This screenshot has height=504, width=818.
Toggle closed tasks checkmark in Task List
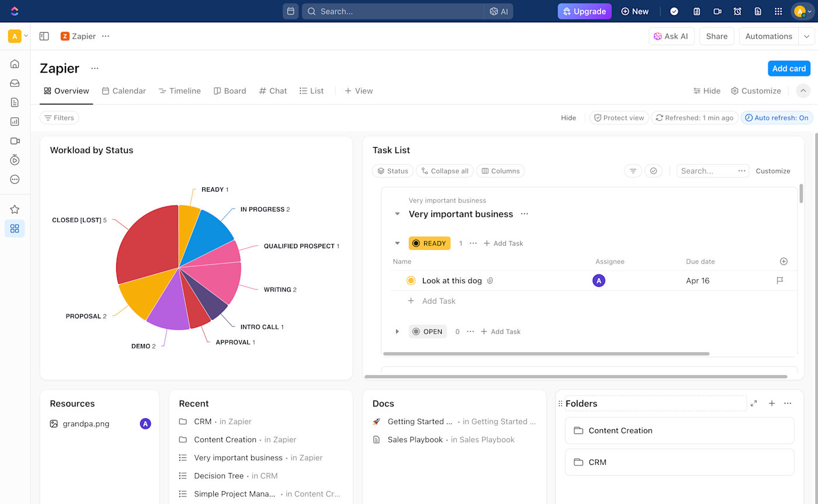(x=653, y=171)
